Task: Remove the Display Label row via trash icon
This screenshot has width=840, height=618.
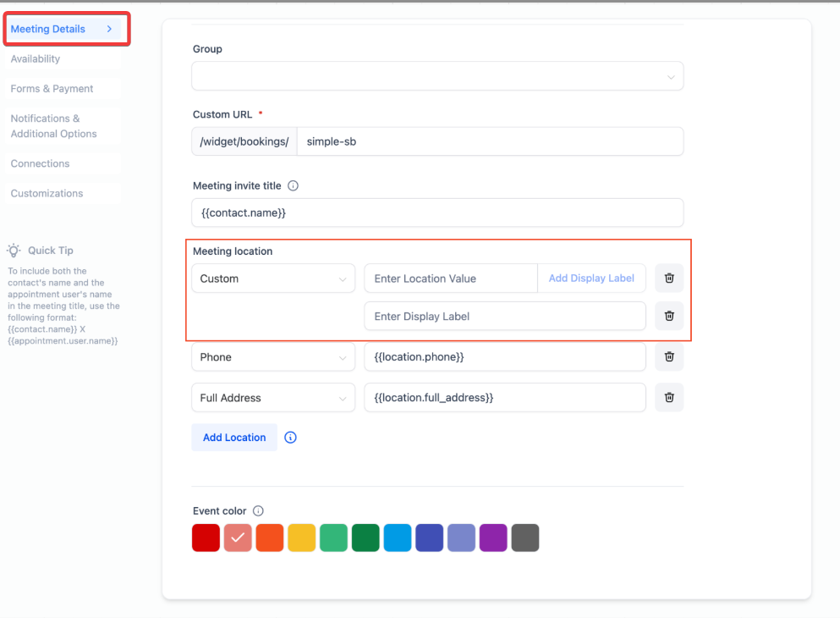Action: coord(668,317)
